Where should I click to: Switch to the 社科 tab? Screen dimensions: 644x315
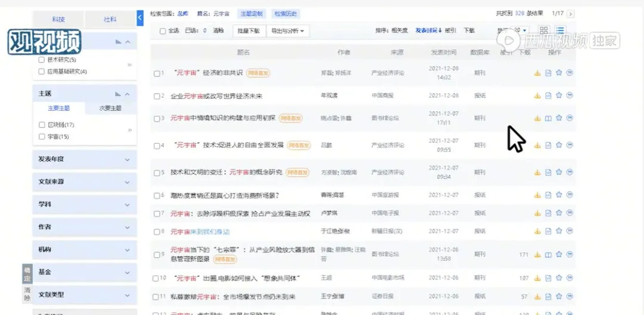[x=110, y=19]
